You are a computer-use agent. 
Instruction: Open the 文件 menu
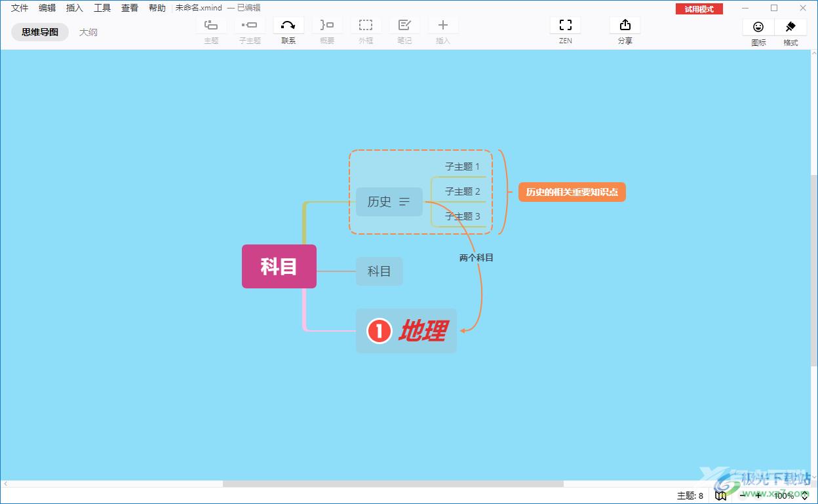click(20, 8)
